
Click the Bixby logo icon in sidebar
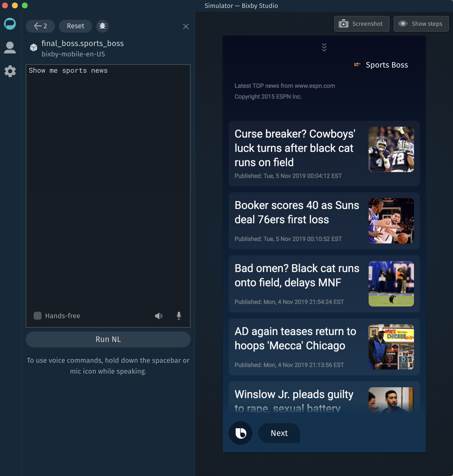pyautogui.click(x=10, y=24)
